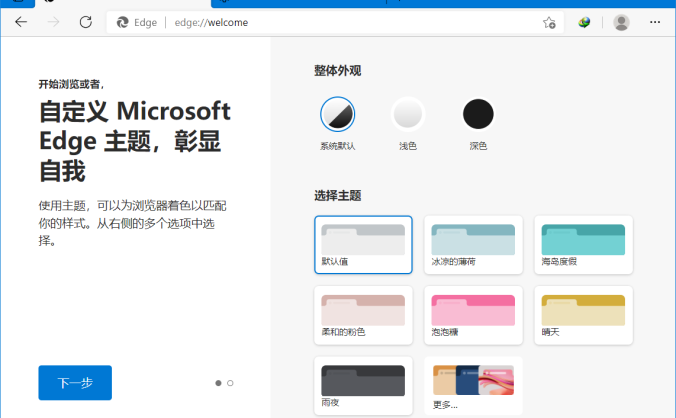Click the first page indicator dot
The height and width of the screenshot is (418, 676).
[218, 383]
